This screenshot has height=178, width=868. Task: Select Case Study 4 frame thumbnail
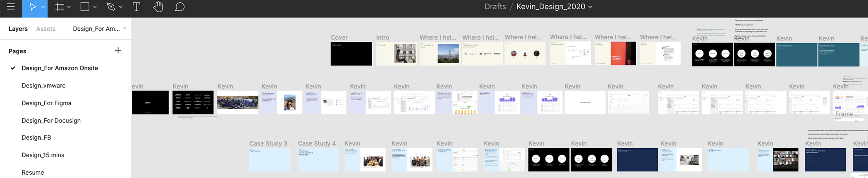coord(318,160)
